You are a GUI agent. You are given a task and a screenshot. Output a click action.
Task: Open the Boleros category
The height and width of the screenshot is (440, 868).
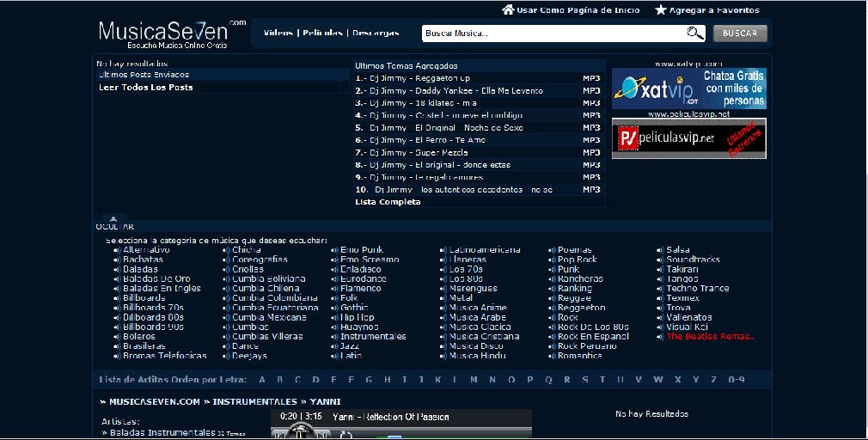click(x=139, y=336)
